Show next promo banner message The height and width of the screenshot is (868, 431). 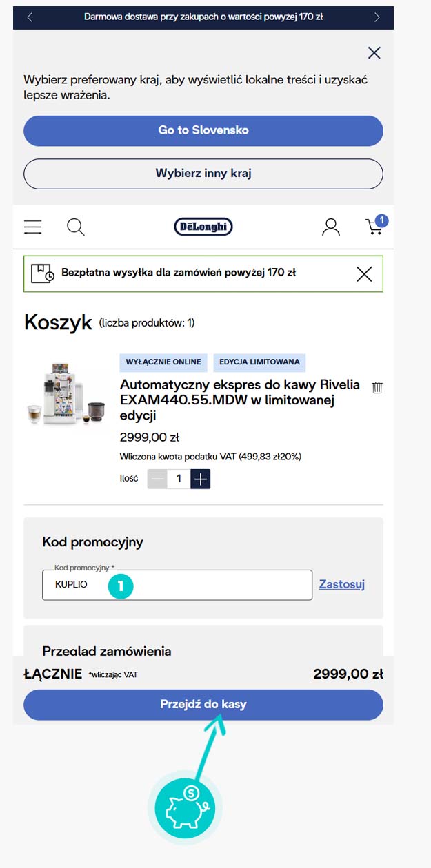point(377,17)
